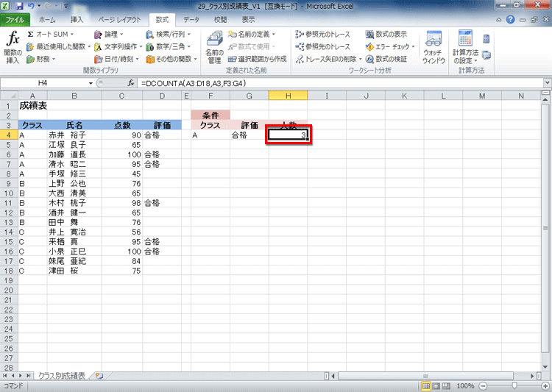The width and height of the screenshot is (552, 392).
Task: Expand the Remove Arrows dropdown arrow
Action: point(360,59)
